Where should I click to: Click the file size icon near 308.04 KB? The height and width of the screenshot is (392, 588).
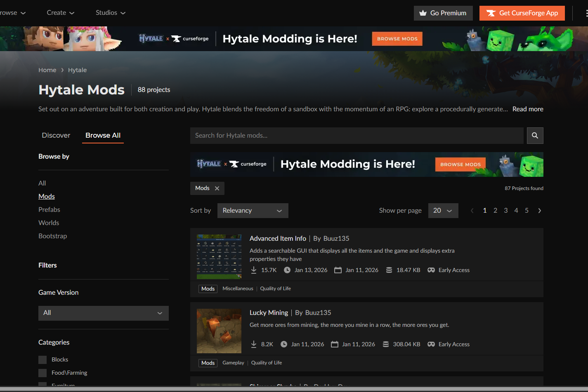click(x=385, y=344)
